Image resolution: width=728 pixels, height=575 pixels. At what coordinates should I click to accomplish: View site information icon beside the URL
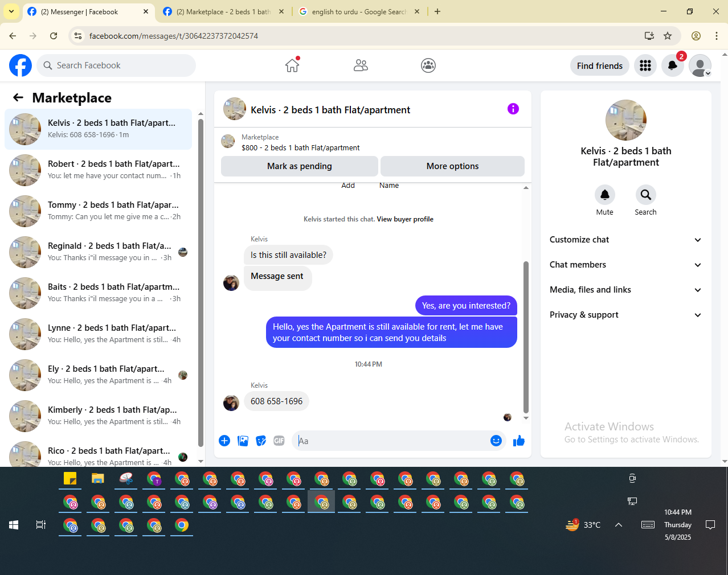pyautogui.click(x=79, y=36)
